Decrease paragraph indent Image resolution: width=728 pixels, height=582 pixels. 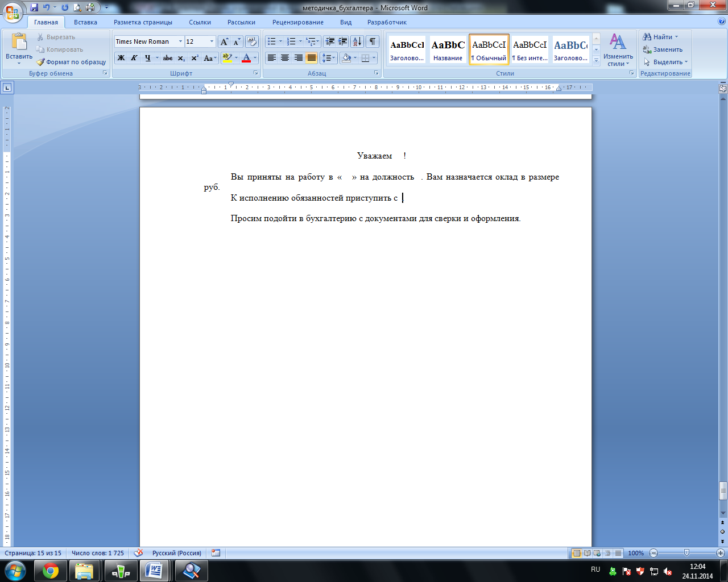tap(330, 41)
